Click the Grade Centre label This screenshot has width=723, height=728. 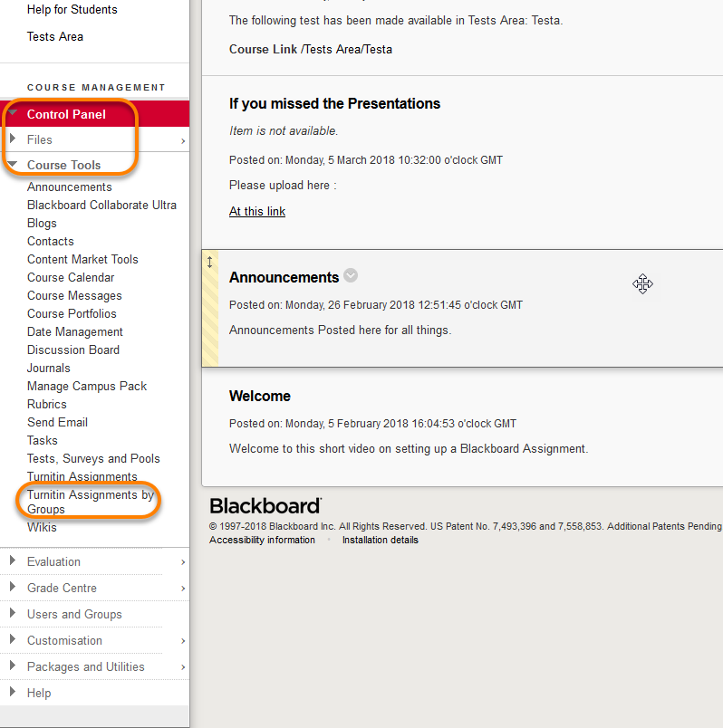tap(62, 588)
